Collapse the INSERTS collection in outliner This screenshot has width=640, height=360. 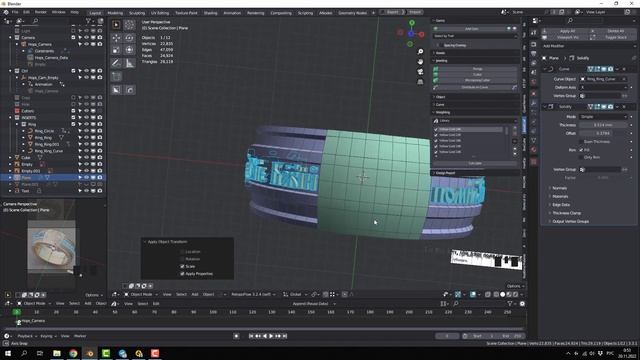pyautogui.click(x=10, y=118)
